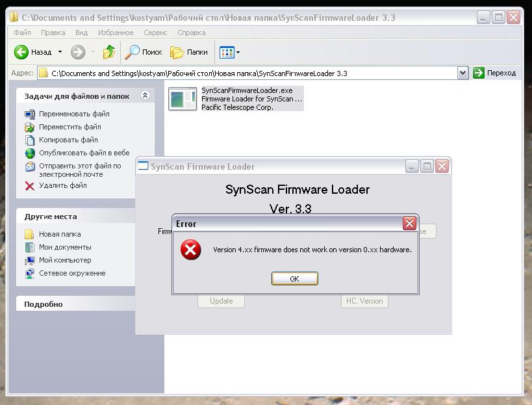Click the HC. Version button
The image size is (532, 405).
(x=364, y=301)
